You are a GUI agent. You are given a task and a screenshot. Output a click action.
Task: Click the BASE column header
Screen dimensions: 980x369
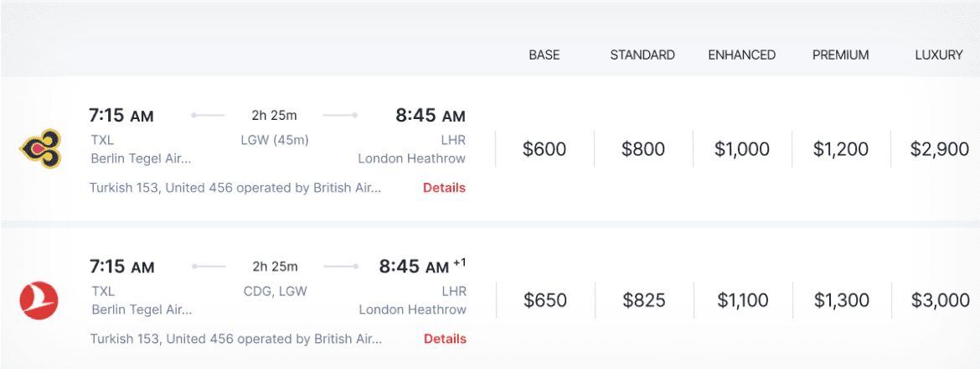[x=544, y=55]
